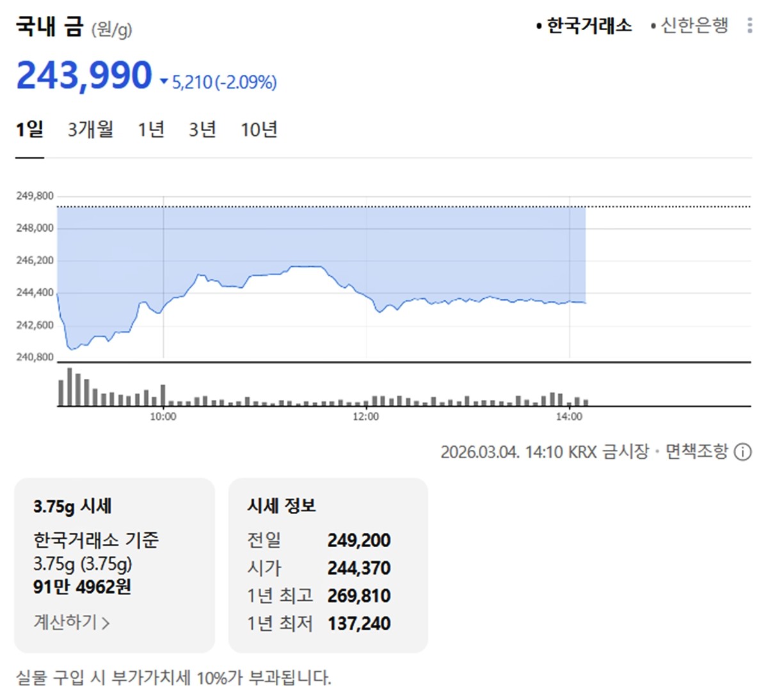Click the 면책조항 disclaimer text
Image resolution: width=768 pixels, height=700 pixels.
click(695, 452)
